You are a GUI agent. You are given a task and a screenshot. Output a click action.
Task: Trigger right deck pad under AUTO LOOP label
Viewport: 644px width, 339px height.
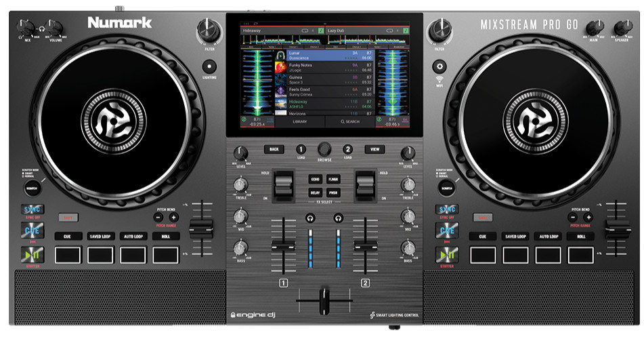[548, 255]
